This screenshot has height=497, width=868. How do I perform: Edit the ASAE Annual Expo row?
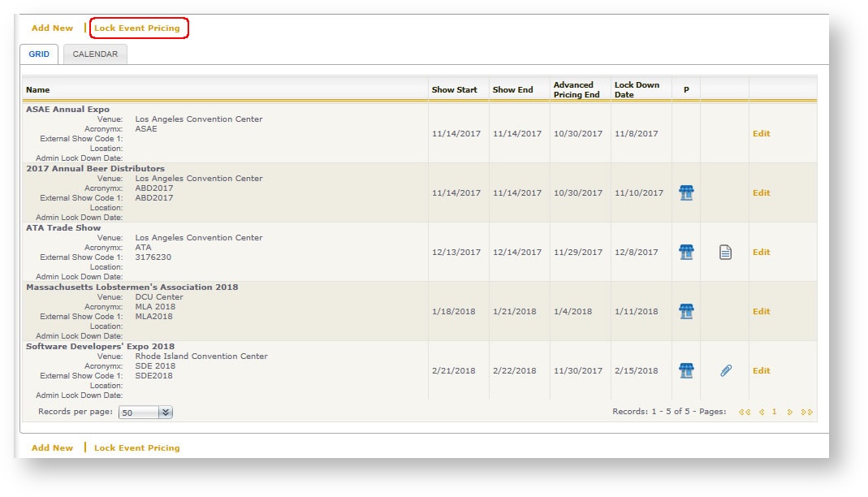[x=761, y=134]
